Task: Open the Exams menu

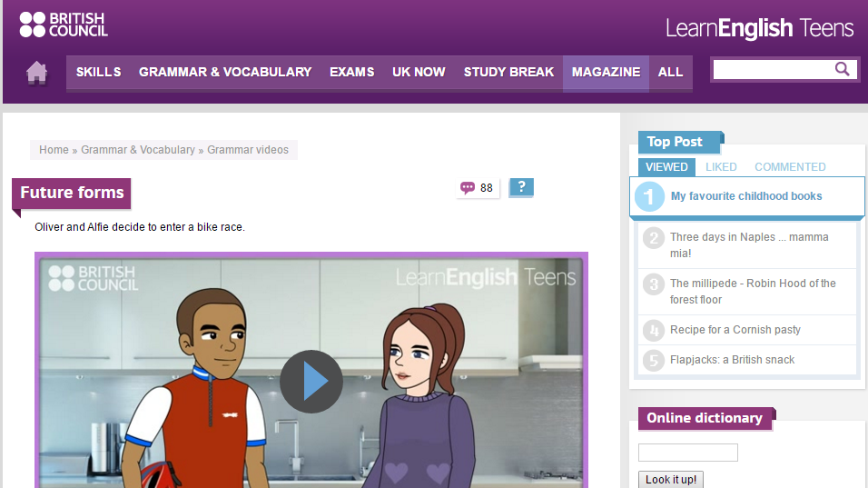Action: [352, 73]
